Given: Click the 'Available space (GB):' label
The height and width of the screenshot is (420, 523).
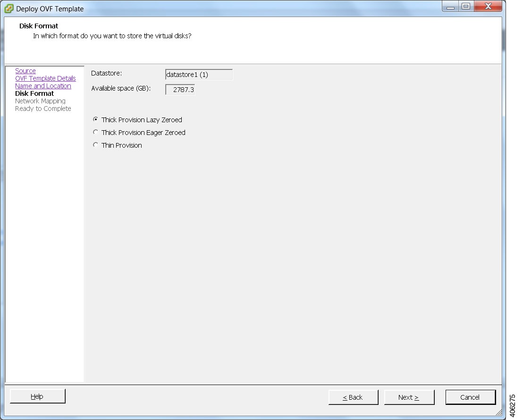Looking at the screenshot, I should [x=121, y=88].
